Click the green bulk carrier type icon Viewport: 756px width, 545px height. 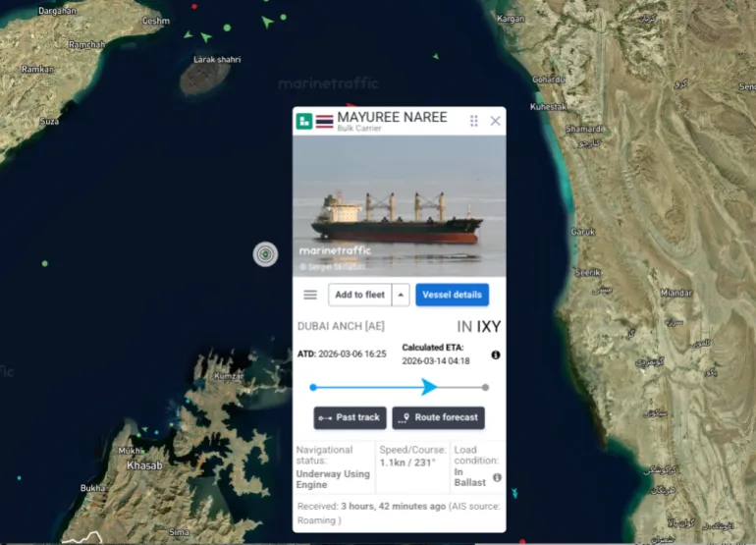tap(304, 121)
